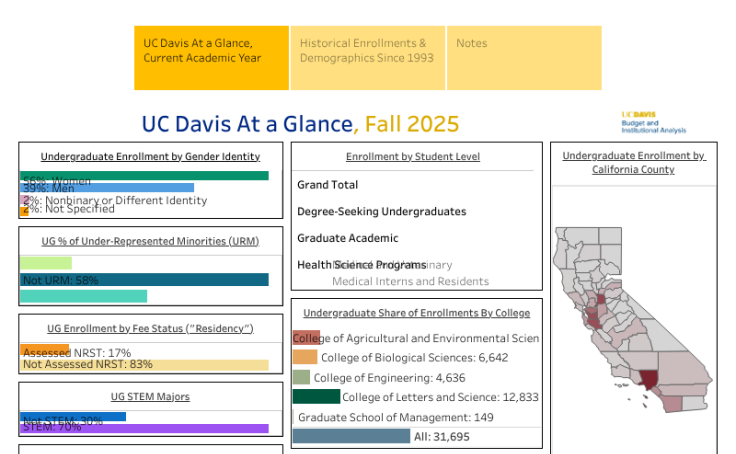This screenshot has width=736, height=454.
Task: Open the Notes tab
Action: coord(523,58)
